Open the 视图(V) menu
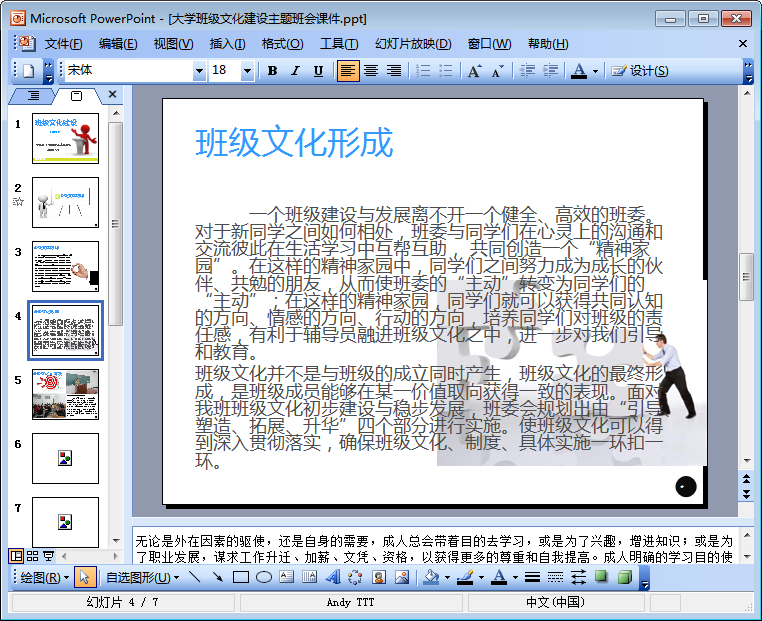The width and height of the screenshot is (762, 621). tap(173, 44)
